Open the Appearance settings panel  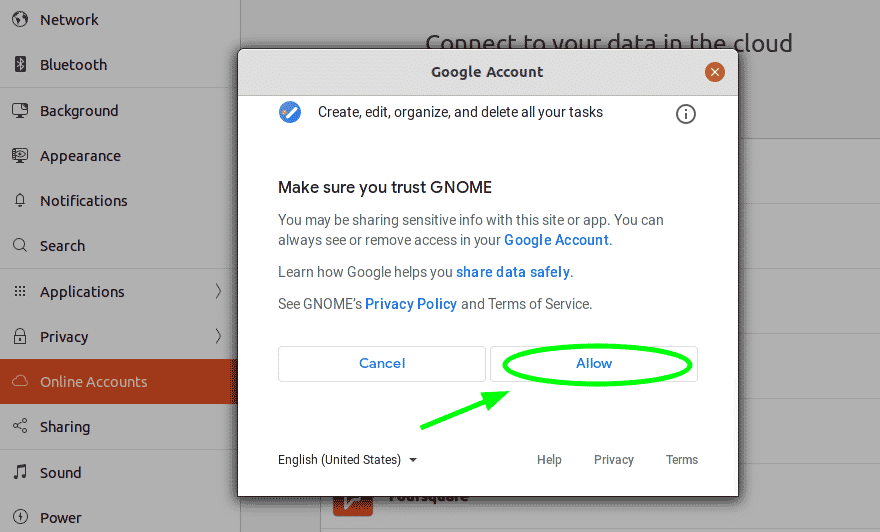[118, 155]
